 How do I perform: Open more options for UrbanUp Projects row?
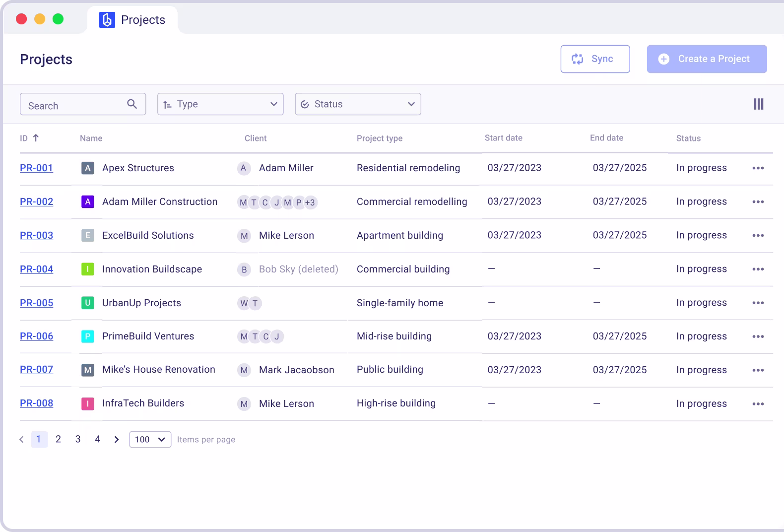[x=758, y=303]
